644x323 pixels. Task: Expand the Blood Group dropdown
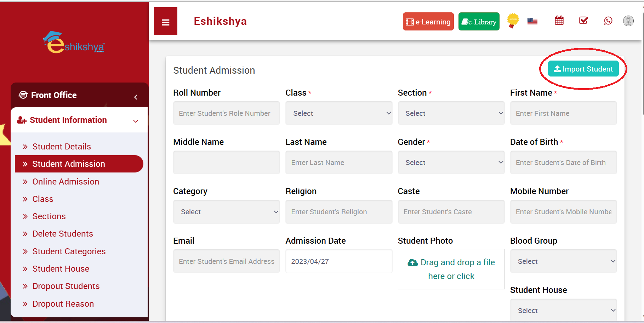pos(563,261)
